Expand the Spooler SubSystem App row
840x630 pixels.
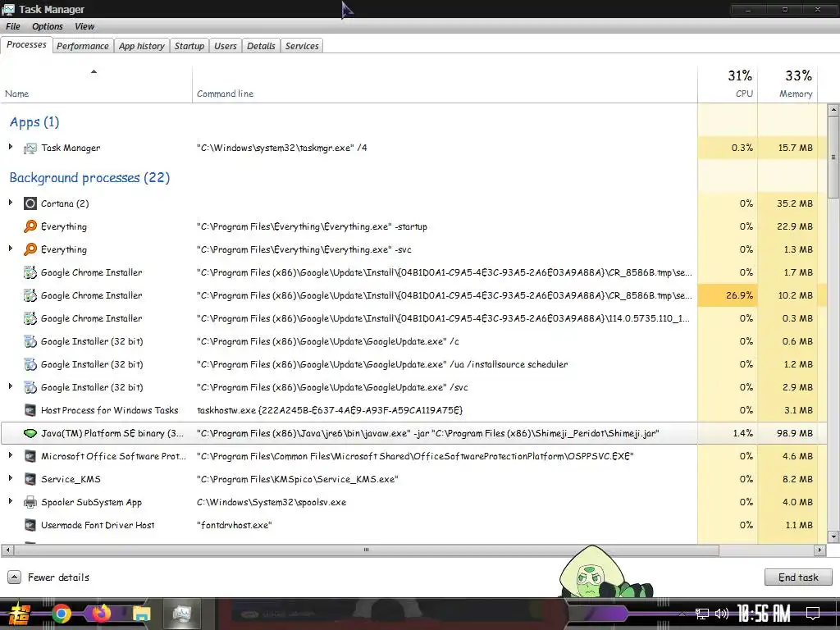click(10, 501)
